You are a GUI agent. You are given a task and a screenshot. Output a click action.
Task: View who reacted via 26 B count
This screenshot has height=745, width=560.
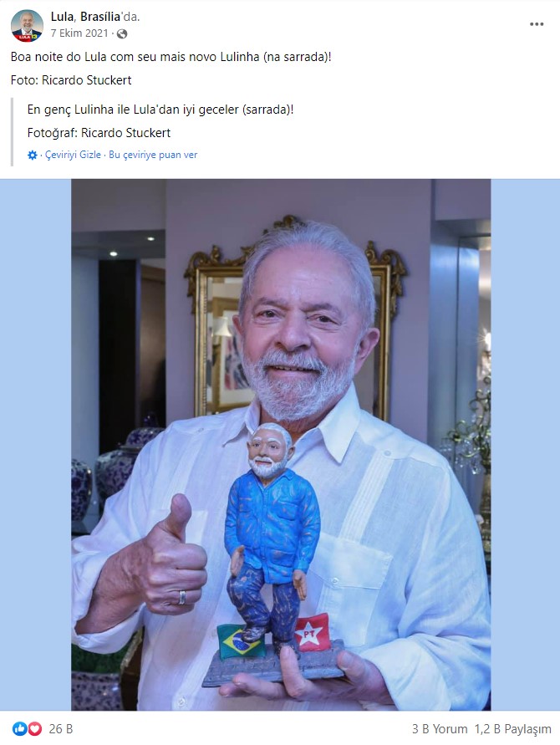click(x=61, y=729)
